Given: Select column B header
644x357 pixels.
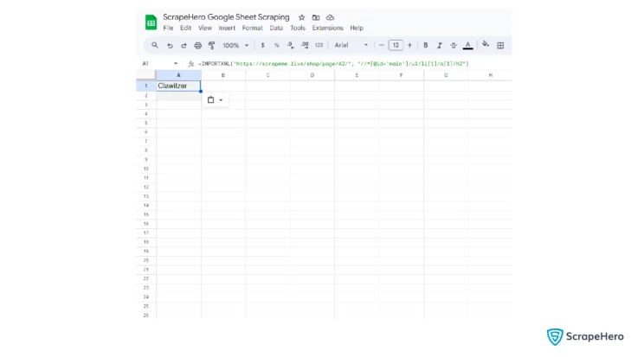Looking at the screenshot, I should tap(223, 75).
